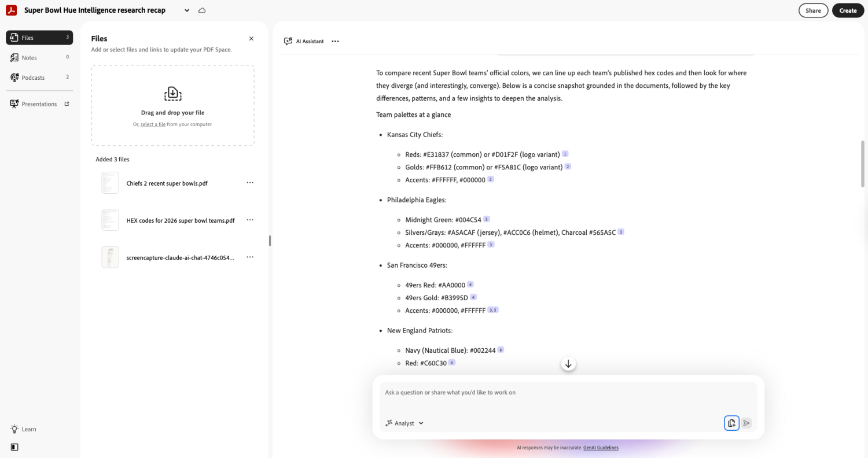Click the 'Kansas City Chiefs:' heading text
The height and width of the screenshot is (458, 868).
[x=415, y=135]
